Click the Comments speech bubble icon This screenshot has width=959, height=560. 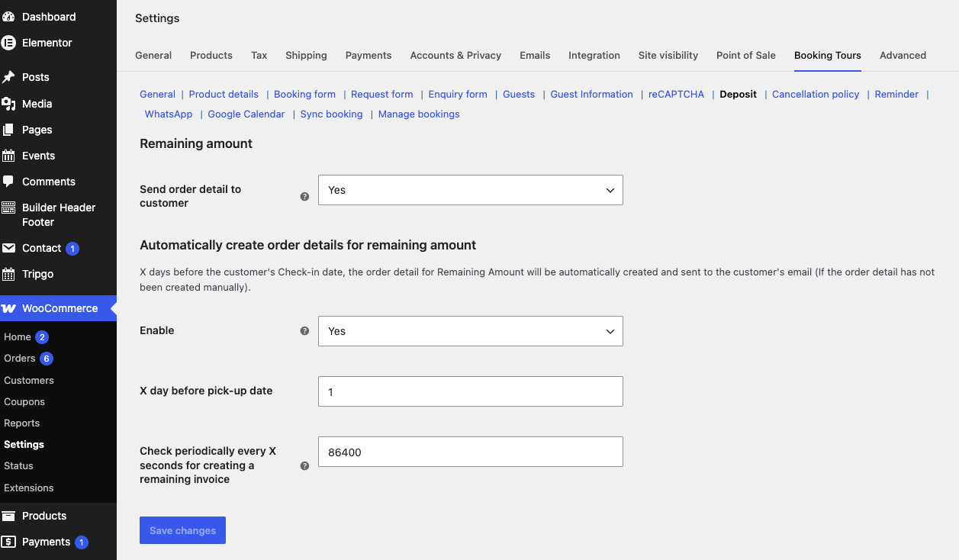coord(9,182)
